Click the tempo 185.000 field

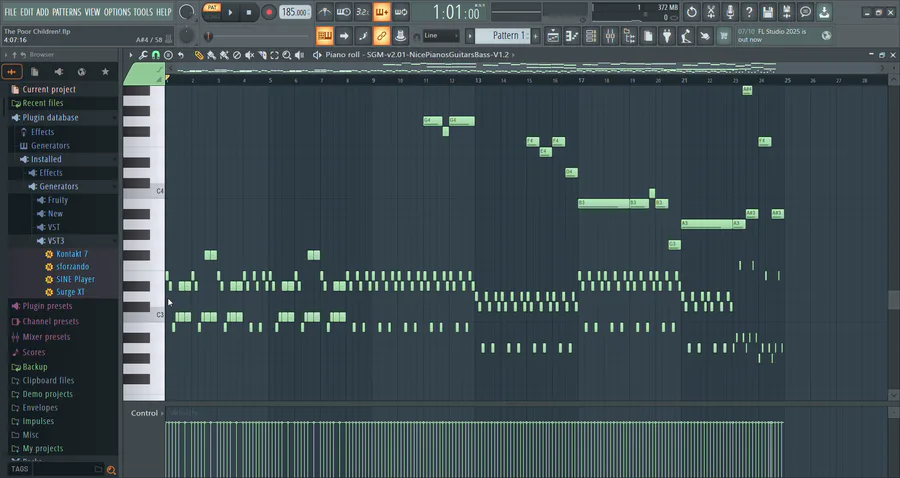point(295,11)
